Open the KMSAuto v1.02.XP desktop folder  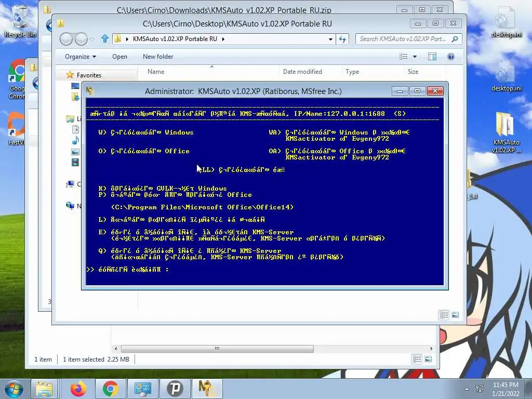click(506, 132)
